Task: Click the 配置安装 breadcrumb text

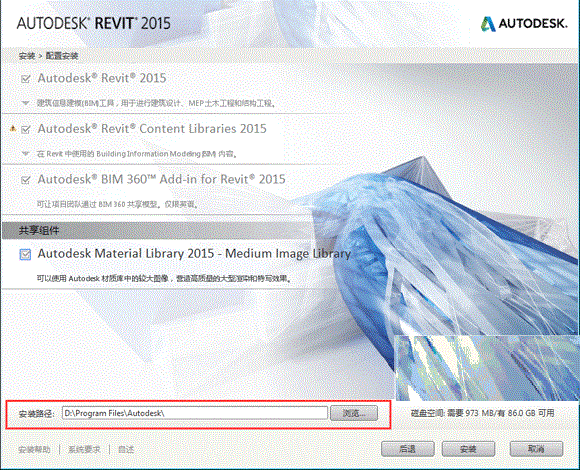Action: click(62, 56)
